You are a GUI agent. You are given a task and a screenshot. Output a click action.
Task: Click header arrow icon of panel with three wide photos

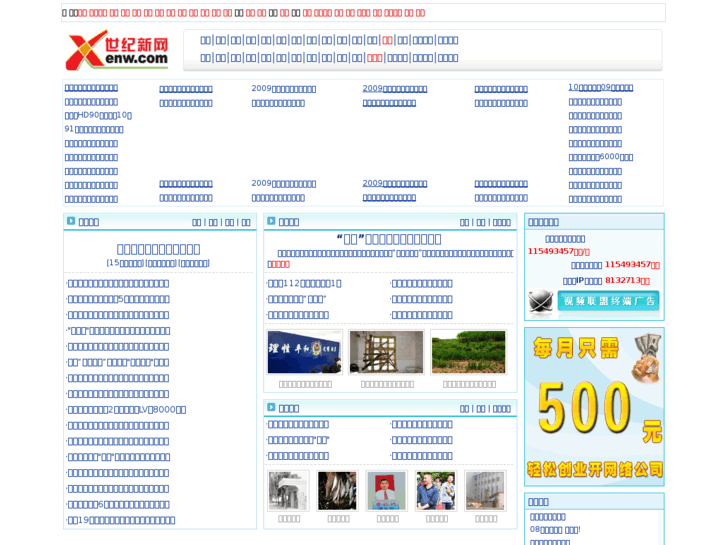tap(271, 221)
